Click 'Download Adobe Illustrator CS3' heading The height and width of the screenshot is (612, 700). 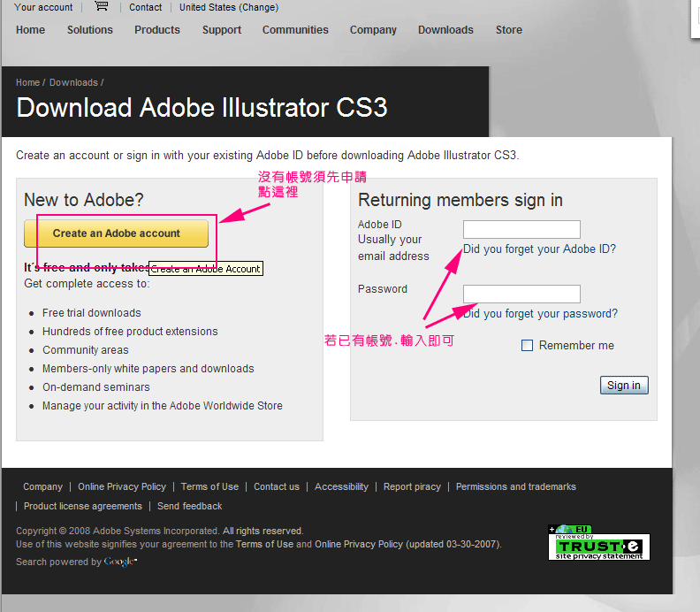click(x=202, y=108)
